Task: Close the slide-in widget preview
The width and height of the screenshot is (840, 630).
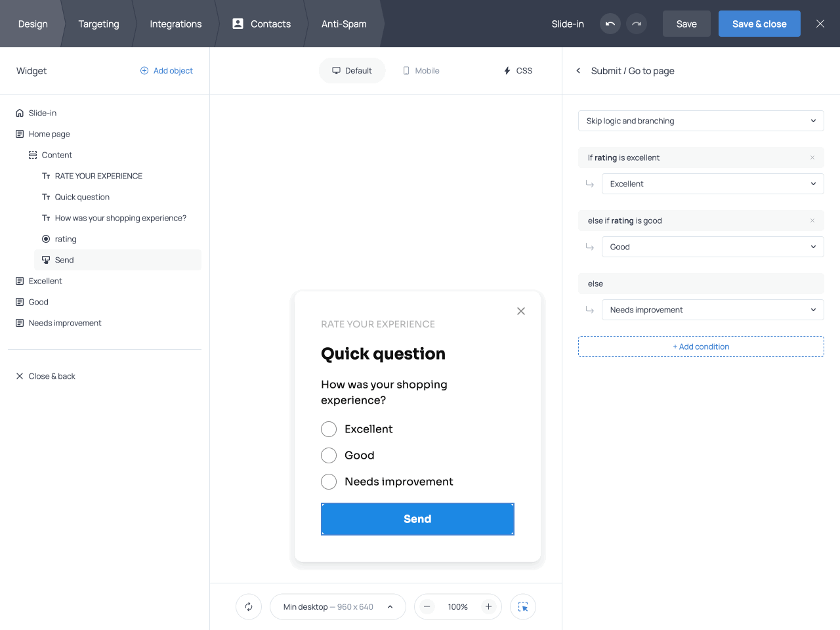Action: (x=521, y=311)
